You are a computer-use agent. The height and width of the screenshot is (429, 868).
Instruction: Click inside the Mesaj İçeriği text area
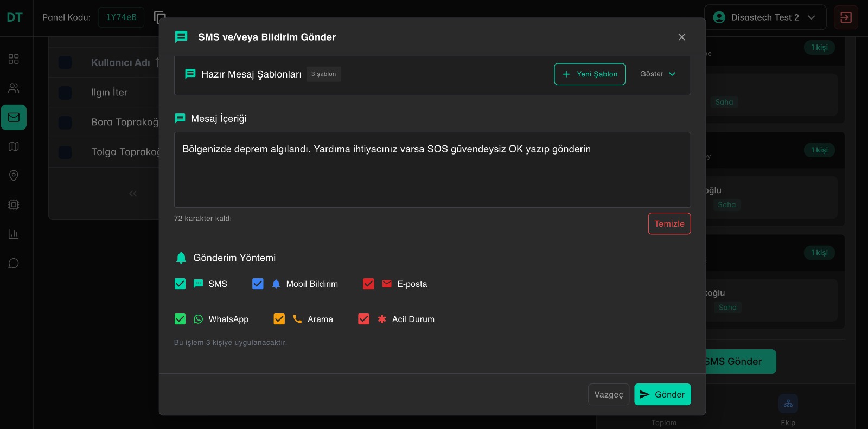coord(432,170)
